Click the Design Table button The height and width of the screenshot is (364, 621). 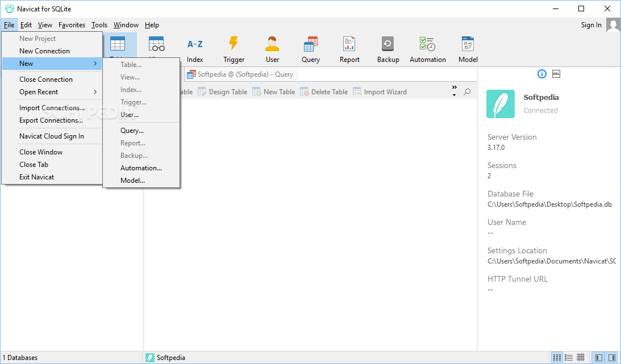point(223,92)
